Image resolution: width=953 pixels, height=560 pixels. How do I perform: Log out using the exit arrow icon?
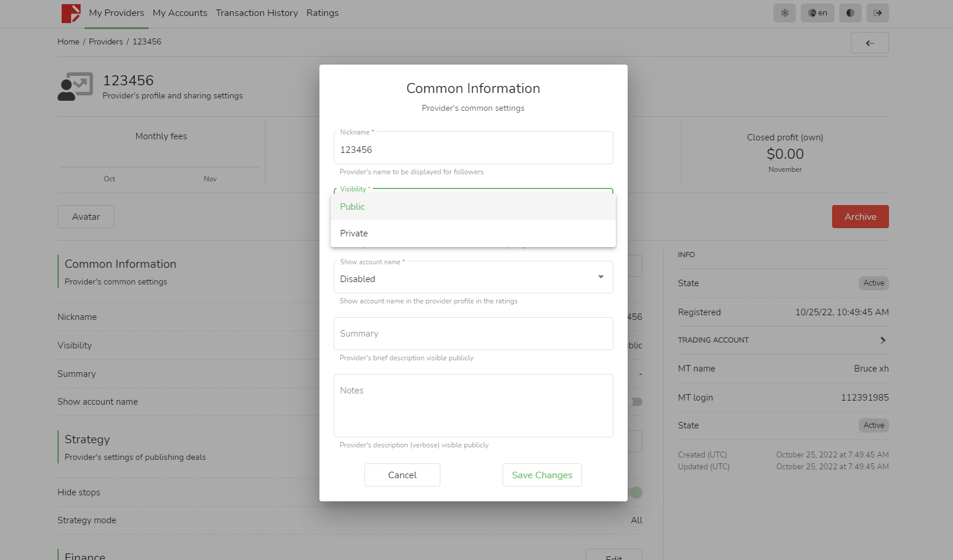pyautogui.click(x=877, y=13)
